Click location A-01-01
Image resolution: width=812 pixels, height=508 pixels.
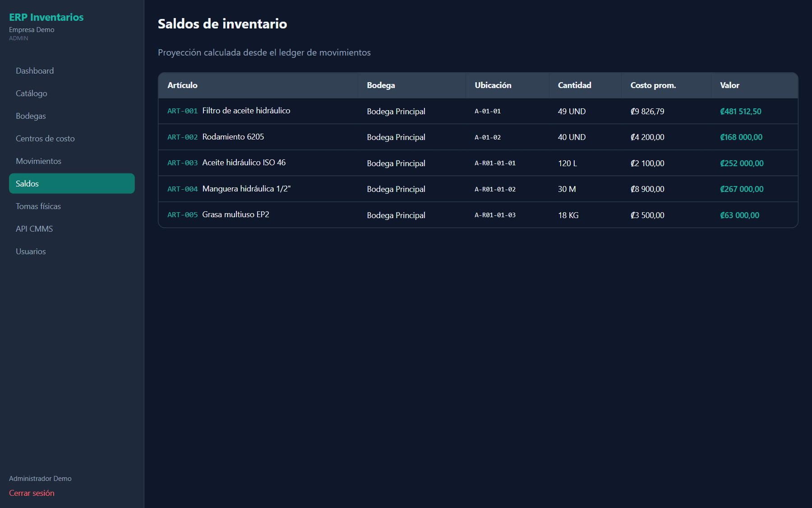(488, 111)
